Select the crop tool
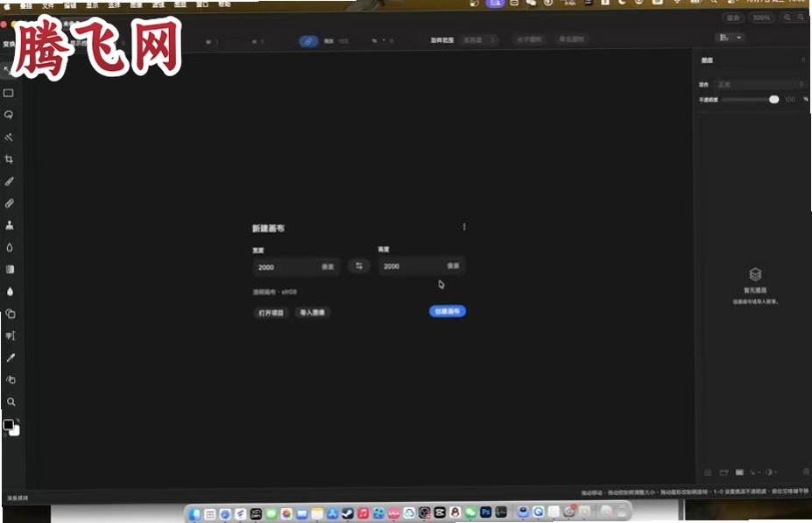This screenshot has height=523, width=812. pyautogui.click(x=9, y=159)
